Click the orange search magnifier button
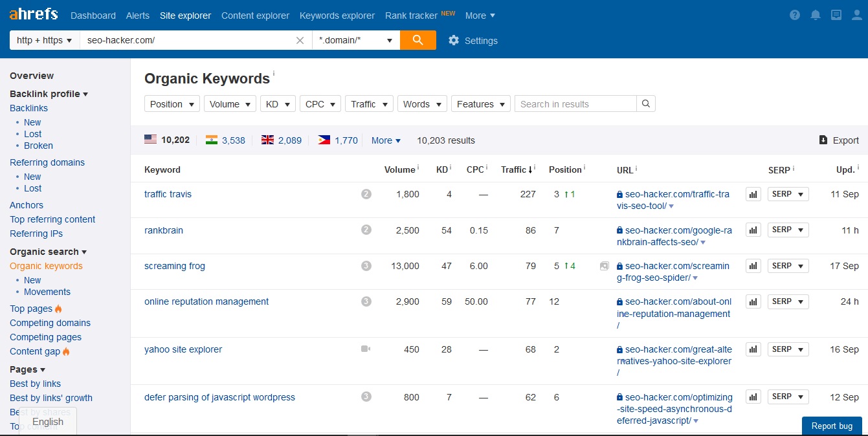868x436 pixels. tap(417, 40)
